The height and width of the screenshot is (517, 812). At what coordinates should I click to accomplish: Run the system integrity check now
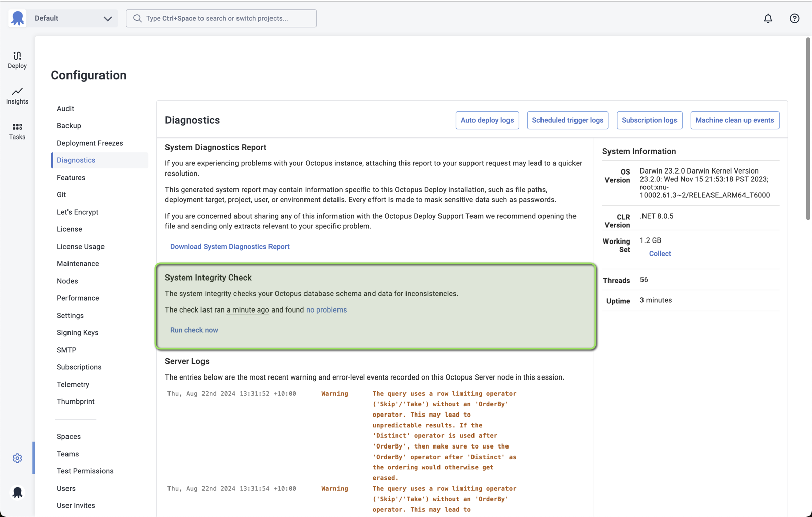(x=194, y=330)
